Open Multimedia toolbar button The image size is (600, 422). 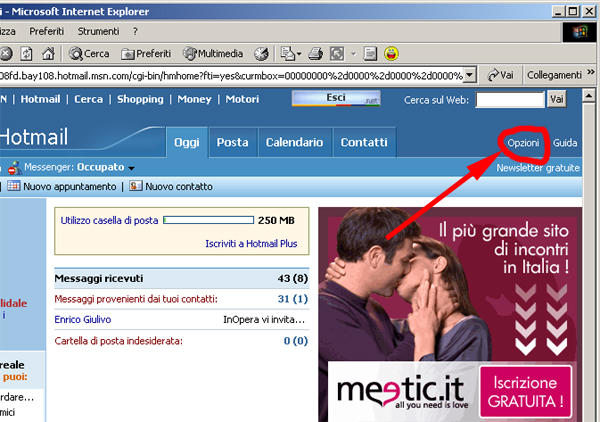coord(213,54)
